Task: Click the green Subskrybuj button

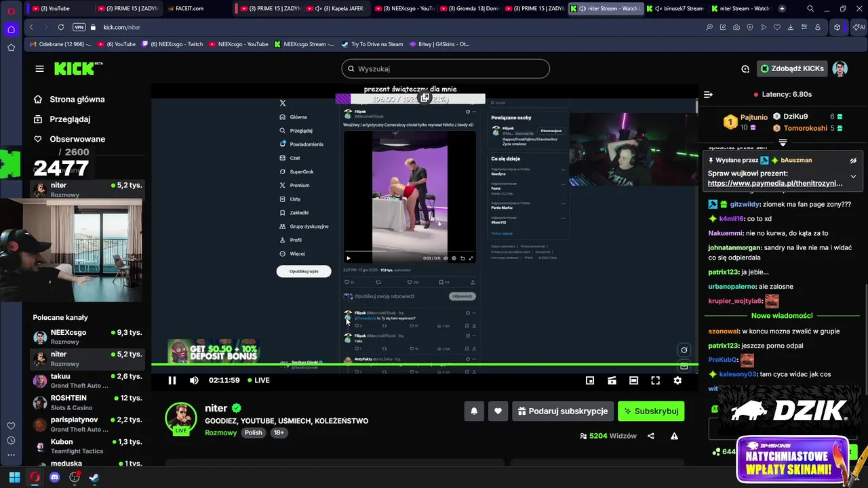Action: pos(651,411)
